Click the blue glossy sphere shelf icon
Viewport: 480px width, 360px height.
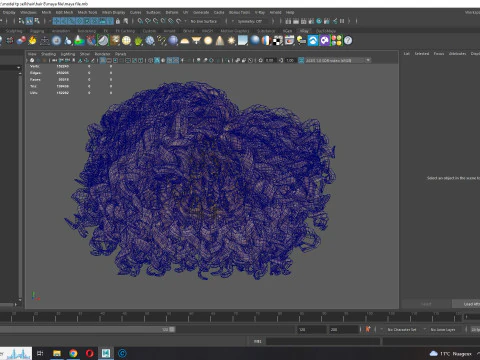tap(255, 41)
